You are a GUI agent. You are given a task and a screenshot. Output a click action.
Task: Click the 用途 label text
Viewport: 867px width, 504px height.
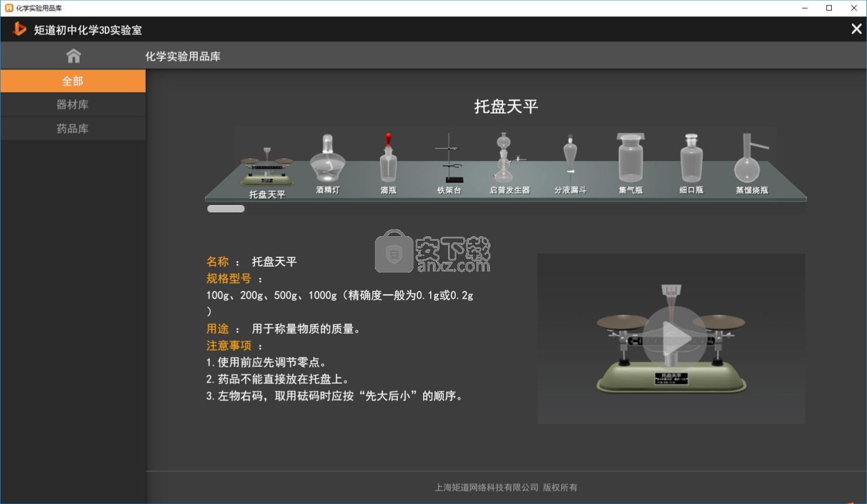(217, 329)
